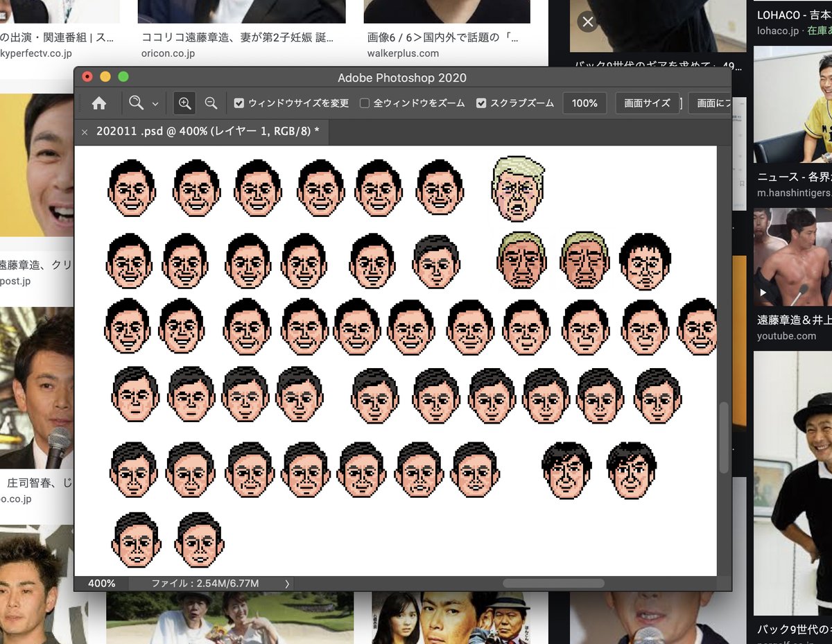Click the Photoshop vertical scrollbar thumb
This screenshot has width=832, height=644.
coord(724,437)
